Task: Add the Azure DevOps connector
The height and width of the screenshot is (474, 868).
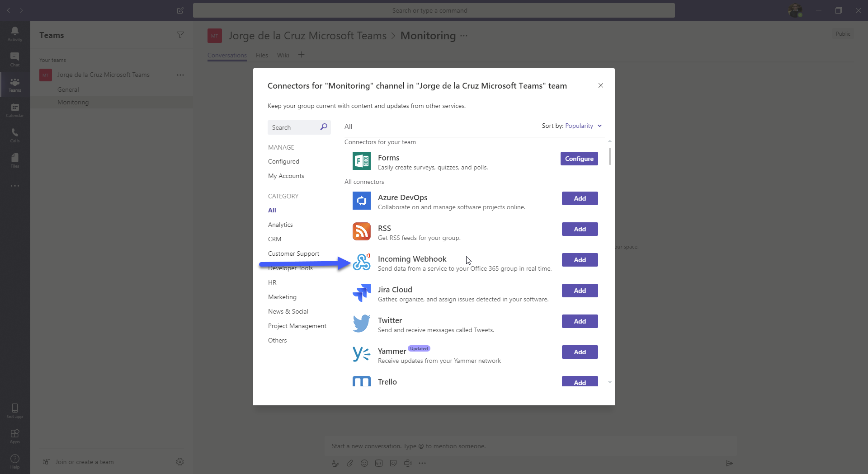Action: (x=580, y=198)
